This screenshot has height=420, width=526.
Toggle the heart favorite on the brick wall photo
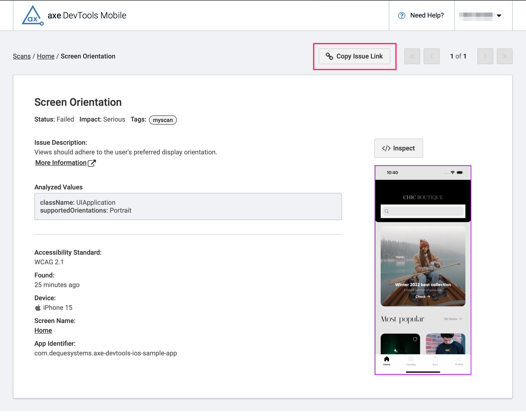coord(461,339)
